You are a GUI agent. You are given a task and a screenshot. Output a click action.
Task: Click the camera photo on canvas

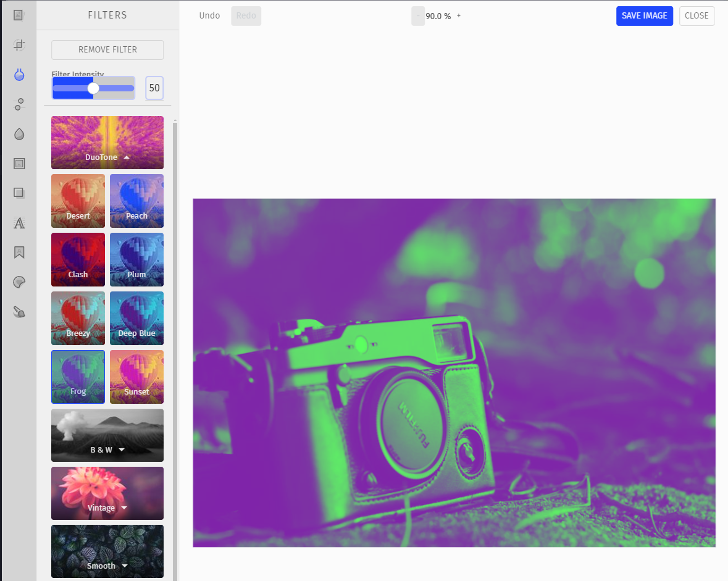click(454, 372)
